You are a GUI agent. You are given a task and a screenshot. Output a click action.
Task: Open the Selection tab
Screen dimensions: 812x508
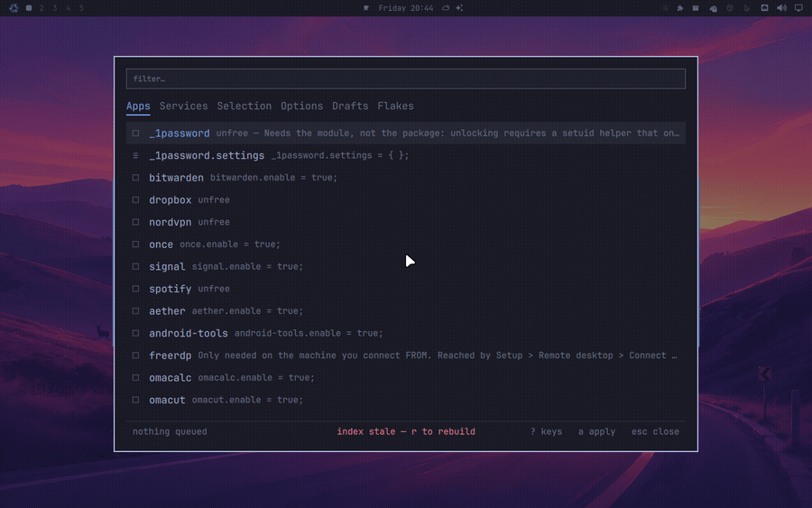coord(244,106)
